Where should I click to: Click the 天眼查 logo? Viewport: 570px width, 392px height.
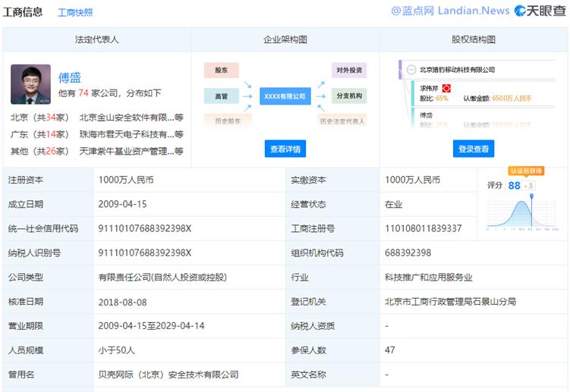click(540, 11)
